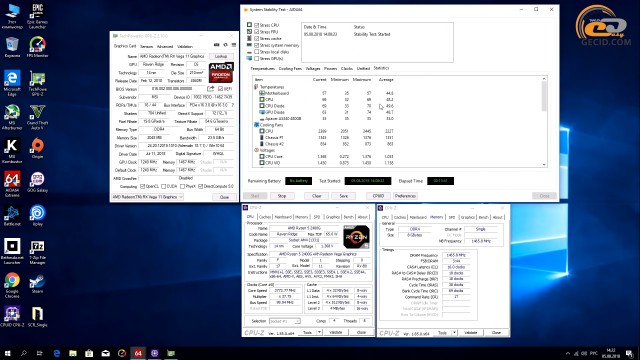640x360 pixels.
Task: Open Advanced tab in GPU-Z
Action: coord(165,47)
